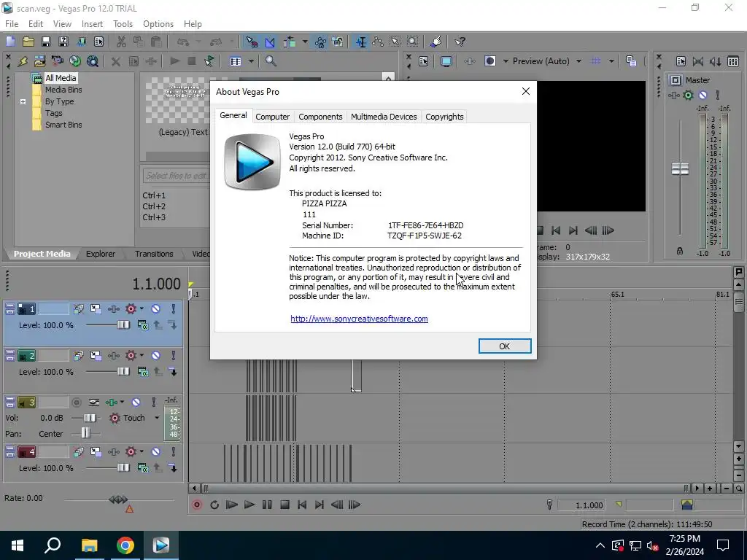Open the Touch automation mode dropdown

157,418
